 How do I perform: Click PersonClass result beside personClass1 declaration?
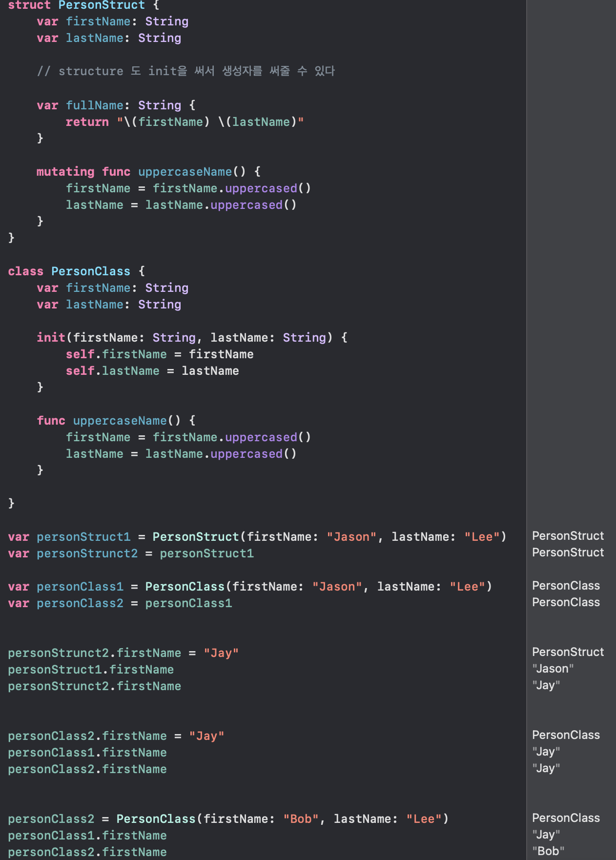(x=566, y=586)
